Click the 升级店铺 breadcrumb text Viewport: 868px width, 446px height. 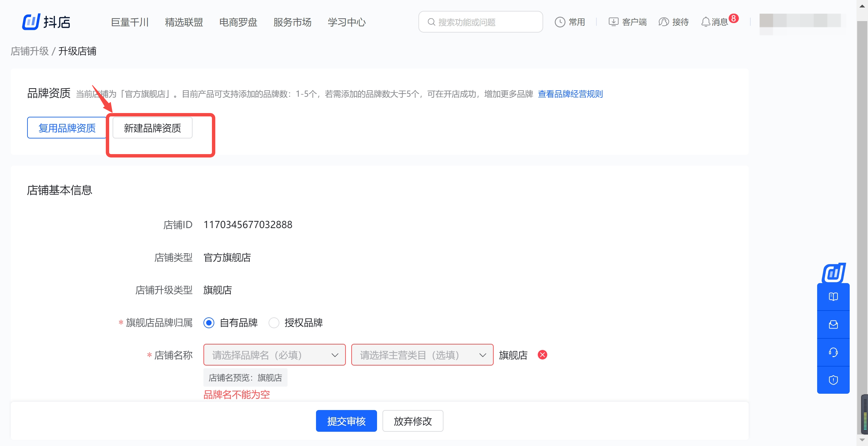(77, 51)
